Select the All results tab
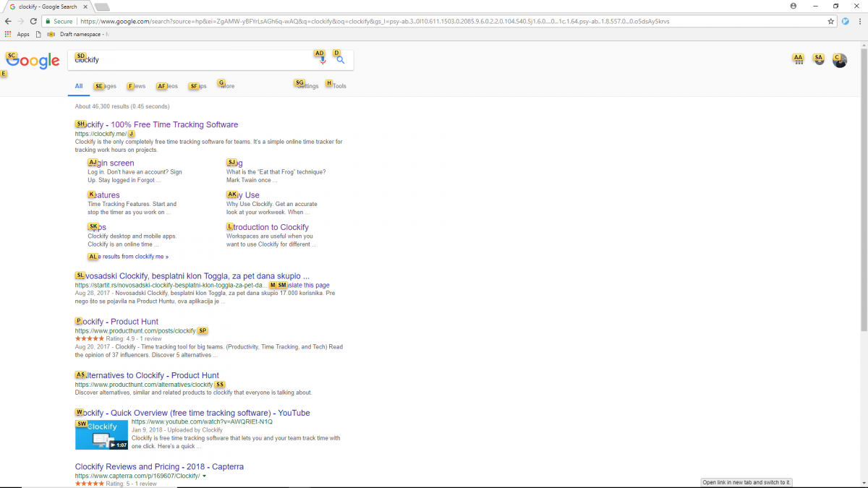The width and height of the screenshot is (868, 488). point(79,86)
